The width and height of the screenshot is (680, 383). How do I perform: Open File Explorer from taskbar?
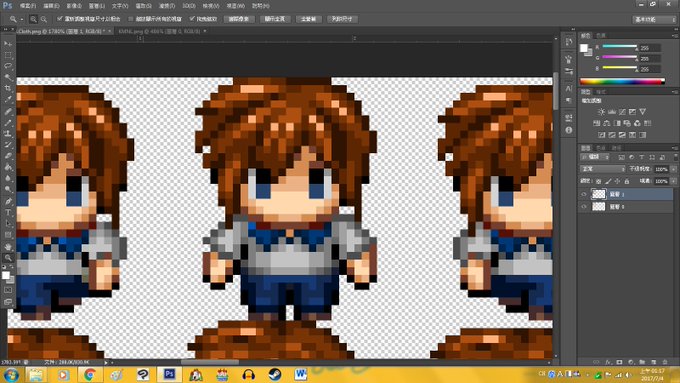pyautogui.click(x=36, y=374)
